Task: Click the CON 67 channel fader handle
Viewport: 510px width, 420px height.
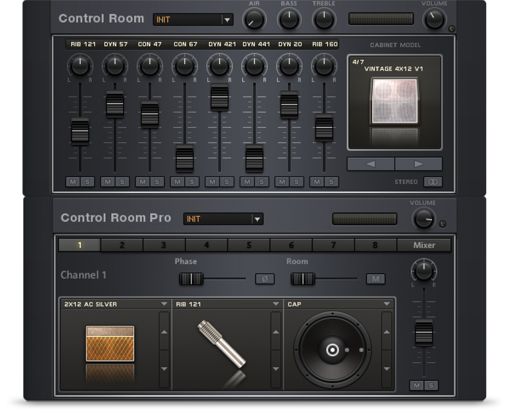Action: click(185, 158)
